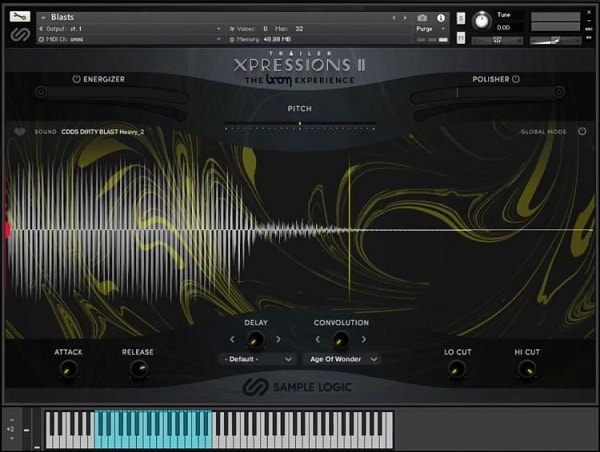Toggle the lower M button beside Tune
Image resolution: width=600 pixels, height=452 pixels.
click(x=461, y=38)
